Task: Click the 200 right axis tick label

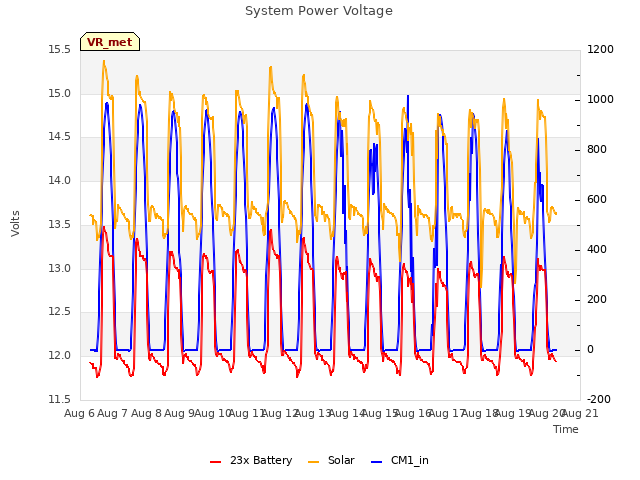Action: pyautogui.click(x=597, y=300)
